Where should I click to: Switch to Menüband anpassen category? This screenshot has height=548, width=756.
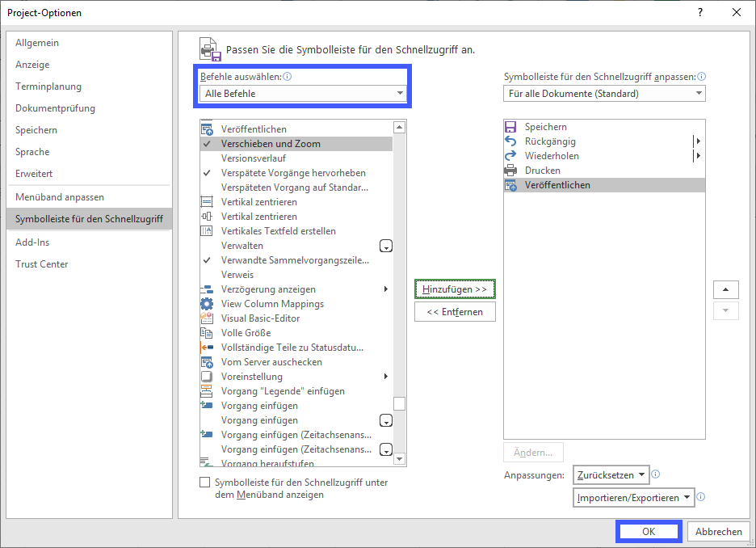[x=60, y=197]
